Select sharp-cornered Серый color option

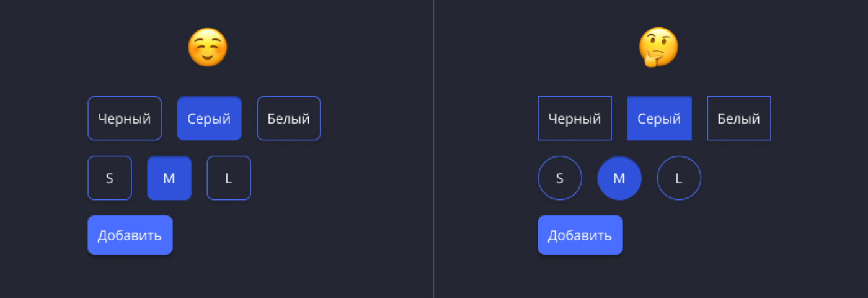click(660, 119)
